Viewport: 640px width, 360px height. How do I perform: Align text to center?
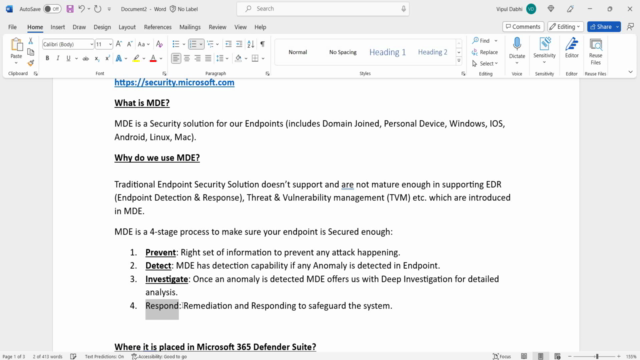tap(187, 59)
